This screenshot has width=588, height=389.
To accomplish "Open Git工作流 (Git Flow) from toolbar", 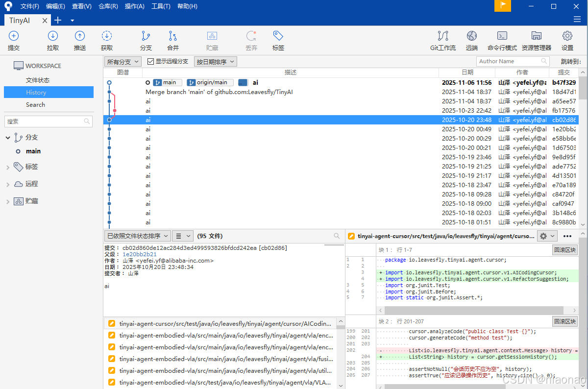I will [443, 41].
